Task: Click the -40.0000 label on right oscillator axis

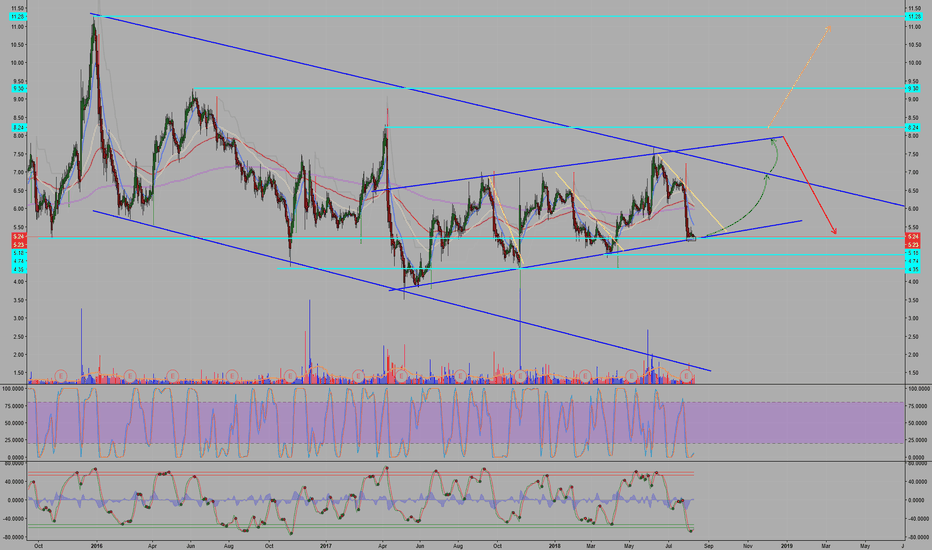Action: point(918,518)
